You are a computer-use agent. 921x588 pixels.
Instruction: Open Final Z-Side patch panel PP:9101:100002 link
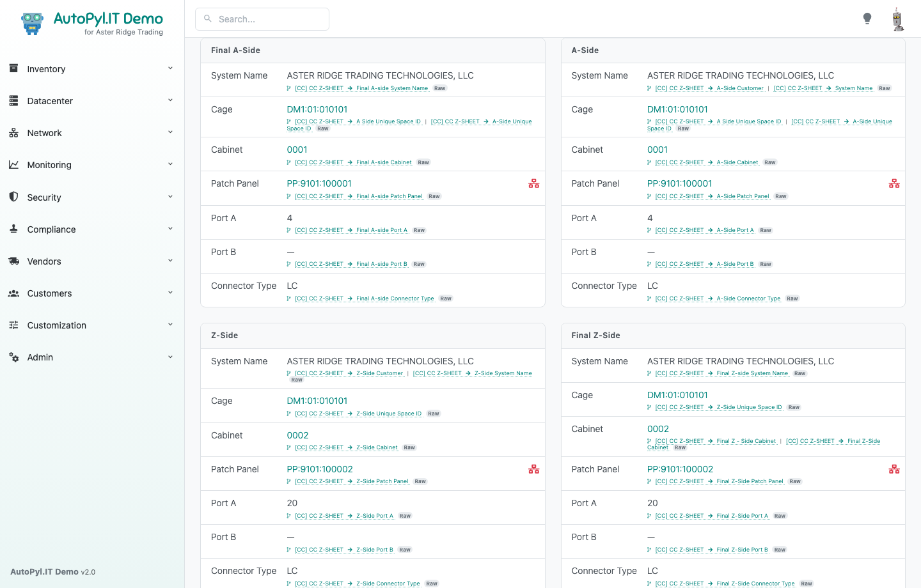pos(680,469)
